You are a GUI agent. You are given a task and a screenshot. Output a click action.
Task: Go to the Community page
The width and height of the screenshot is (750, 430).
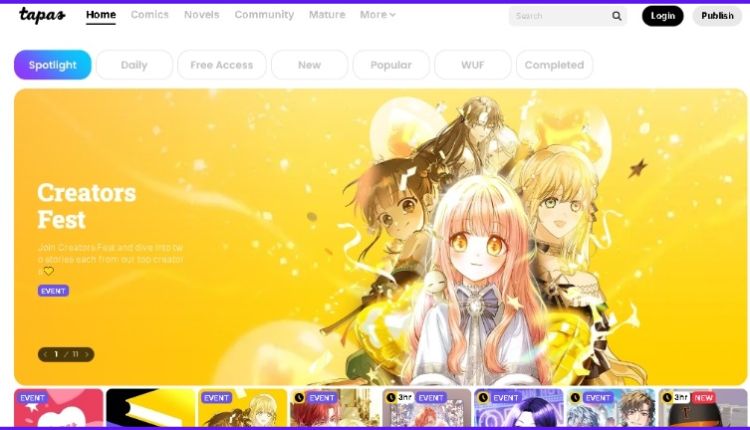click(264, 15)
